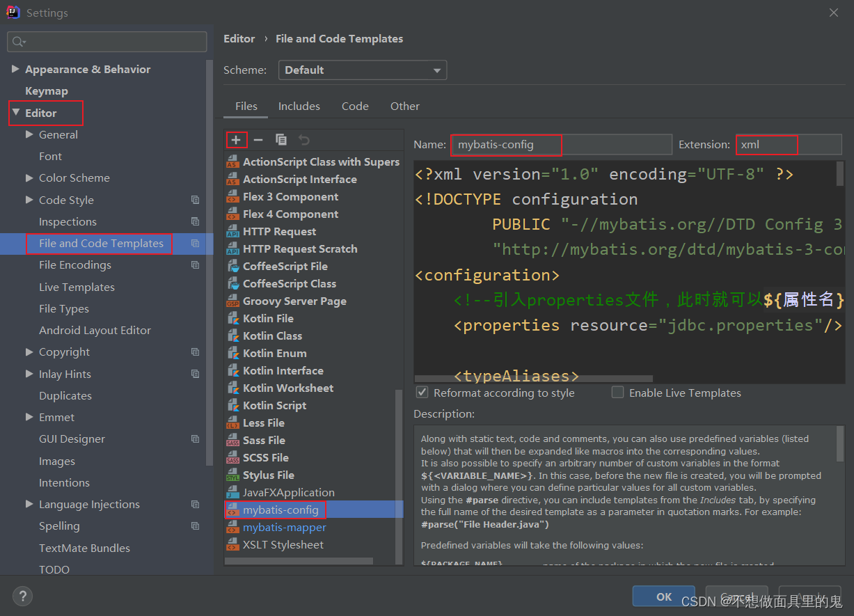Open Android Layout Editor settings

point(95,331)
